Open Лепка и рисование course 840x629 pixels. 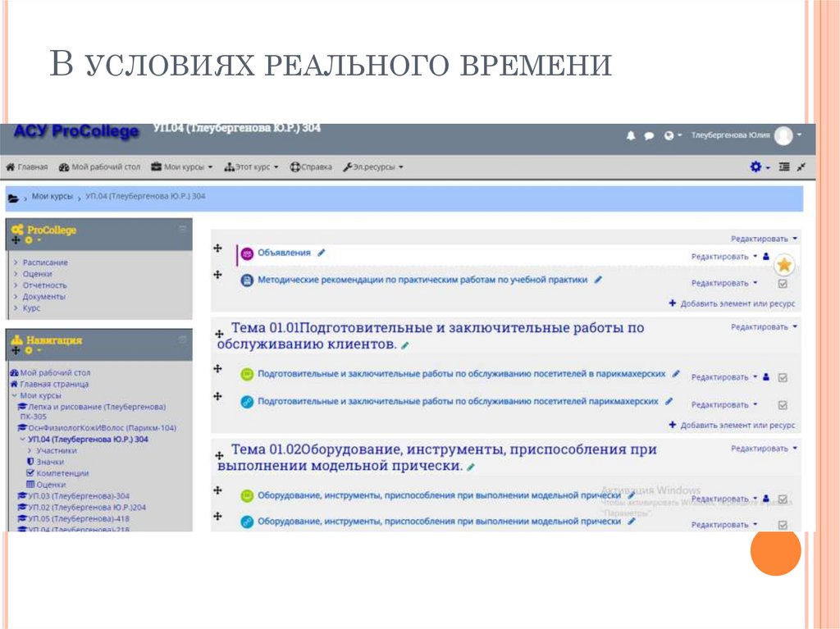tap(92, 412)
